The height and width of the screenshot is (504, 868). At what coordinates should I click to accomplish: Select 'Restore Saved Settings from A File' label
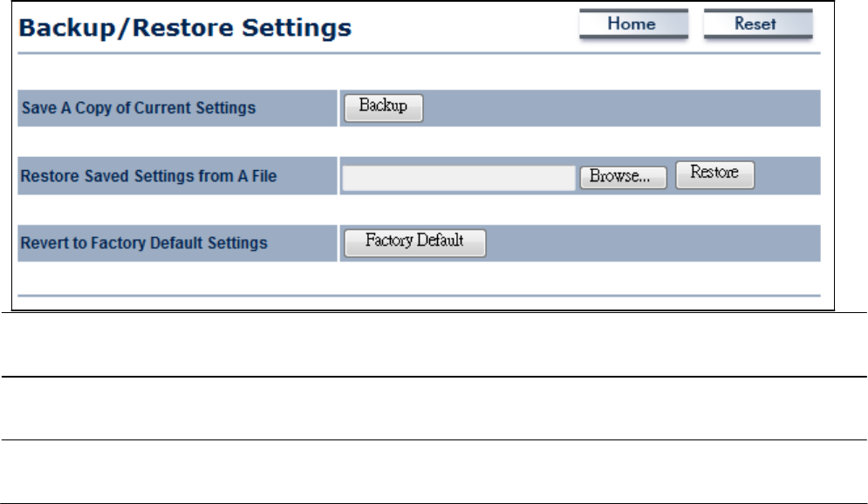(148, 176)
